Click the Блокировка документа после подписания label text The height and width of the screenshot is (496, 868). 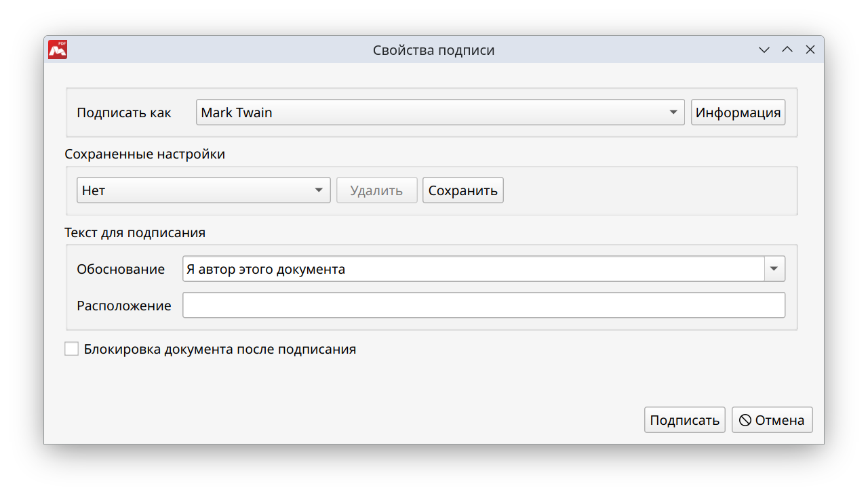point(220,350)
